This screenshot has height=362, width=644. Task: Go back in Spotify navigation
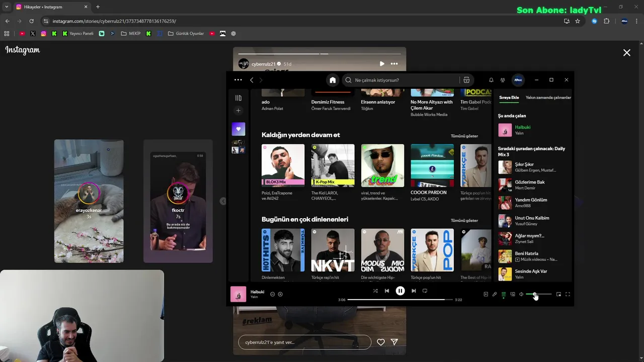(252, 80)
